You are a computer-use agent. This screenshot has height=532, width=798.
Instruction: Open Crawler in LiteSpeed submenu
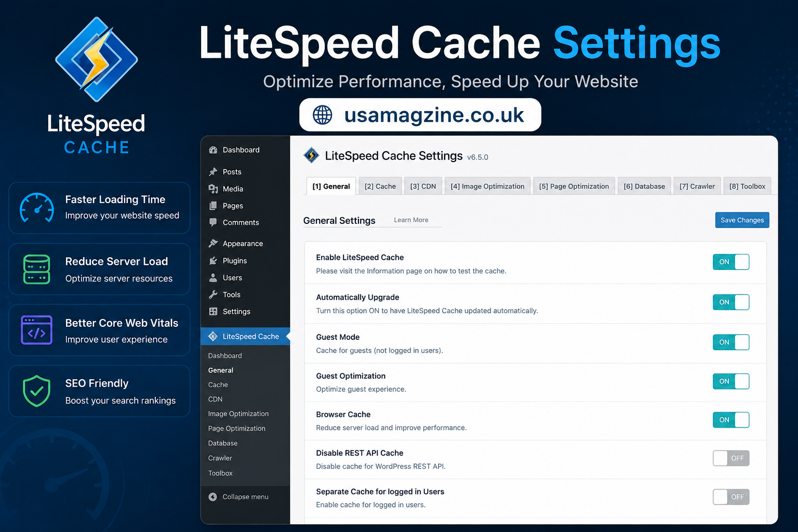pyautogui.click(x=220, y=458)
